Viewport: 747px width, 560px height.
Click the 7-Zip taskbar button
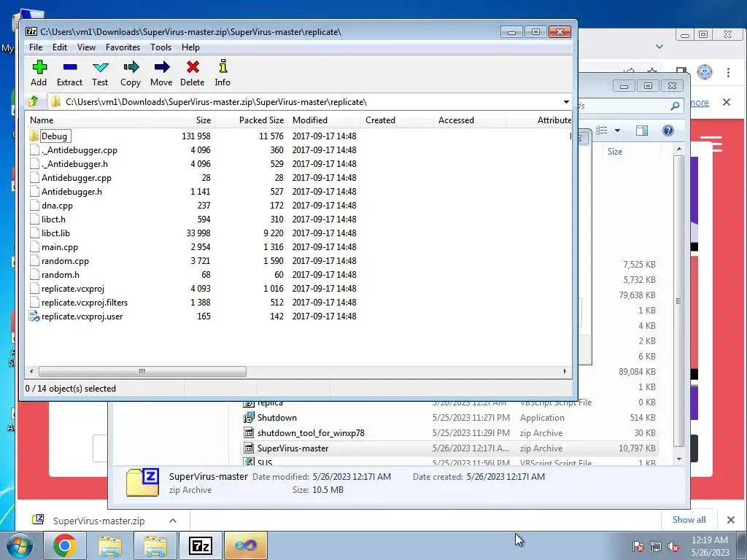pyautogui.click(x=200, y=545)
